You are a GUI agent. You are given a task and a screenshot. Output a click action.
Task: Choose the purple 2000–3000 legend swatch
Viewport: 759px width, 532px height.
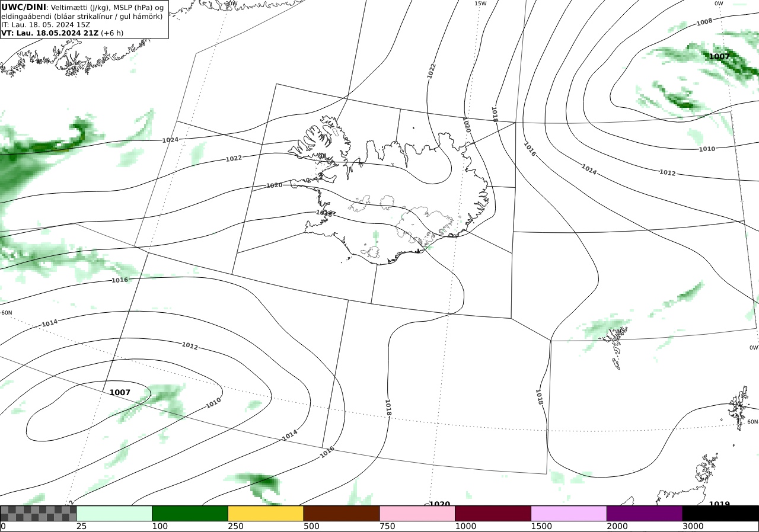coord(645,513)
